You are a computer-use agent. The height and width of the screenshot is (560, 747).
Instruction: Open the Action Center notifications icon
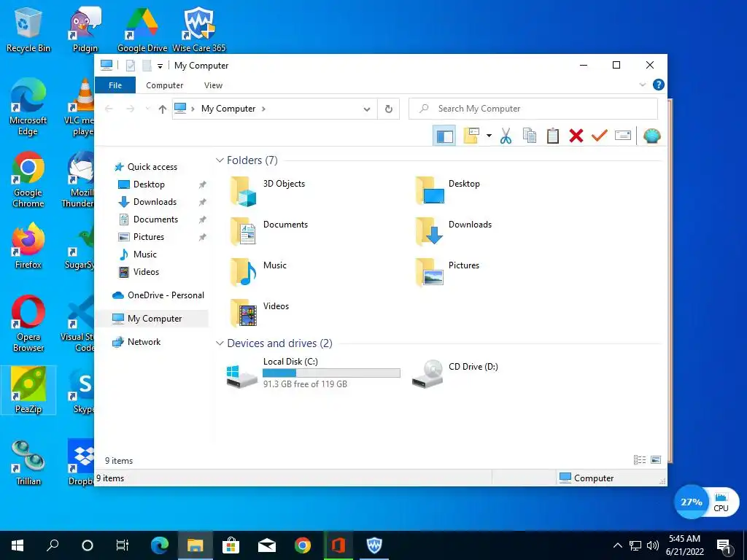(724, 546)
